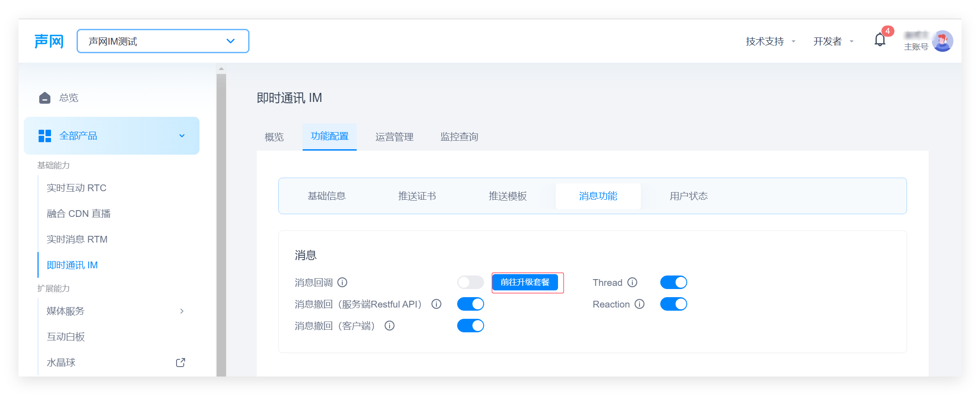Open the 用户状态 sub-tab
Viewport: 980px width, 395px height.
(x=689, y=196)
